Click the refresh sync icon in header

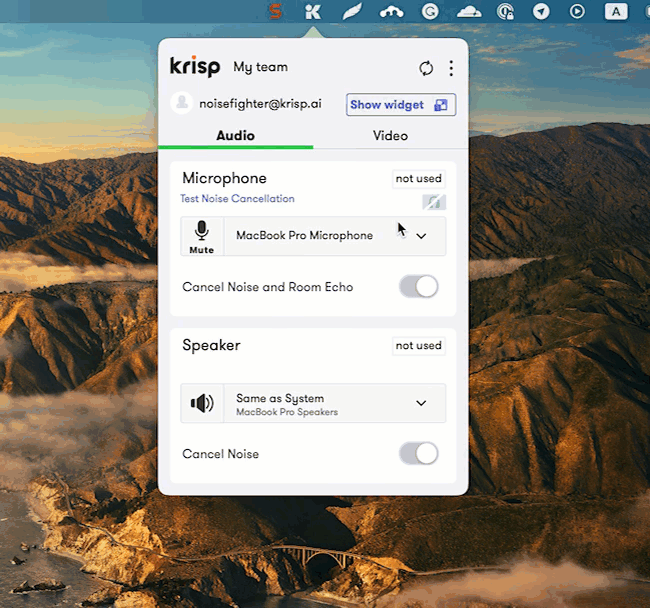426,68
